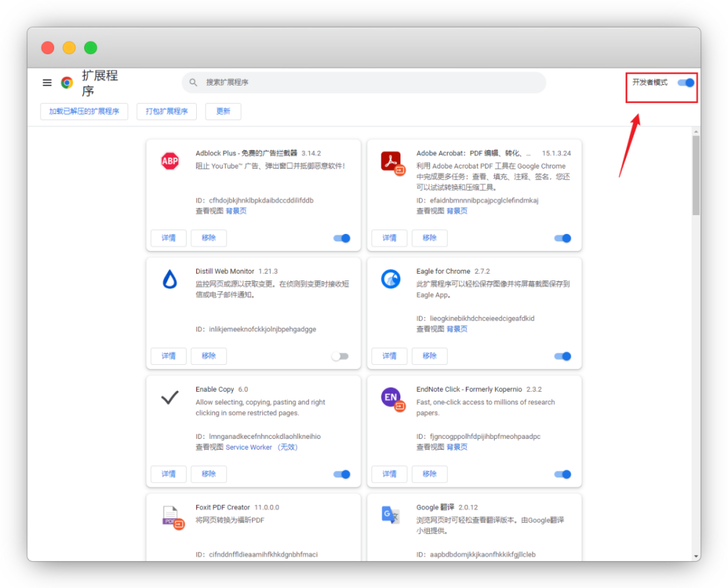
Task: Click the scrollbar up arrow
Action: coord(696,132)
